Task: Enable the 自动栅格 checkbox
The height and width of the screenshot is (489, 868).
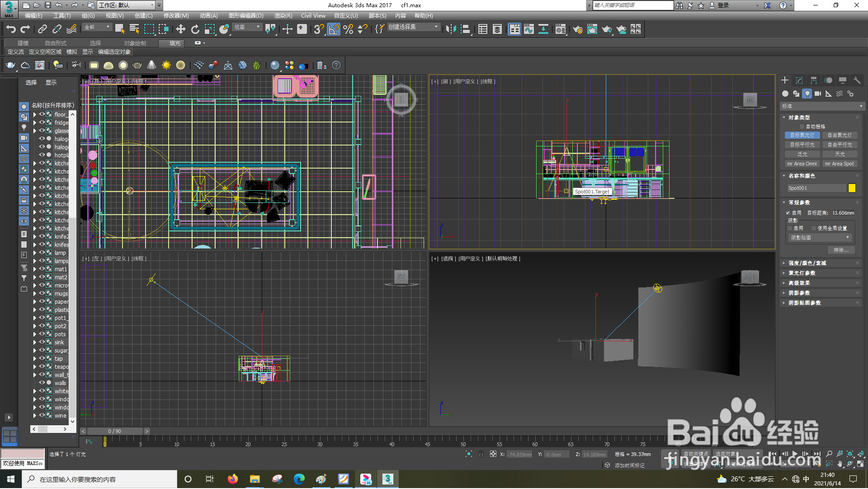Action: click(x=802, y=127)
